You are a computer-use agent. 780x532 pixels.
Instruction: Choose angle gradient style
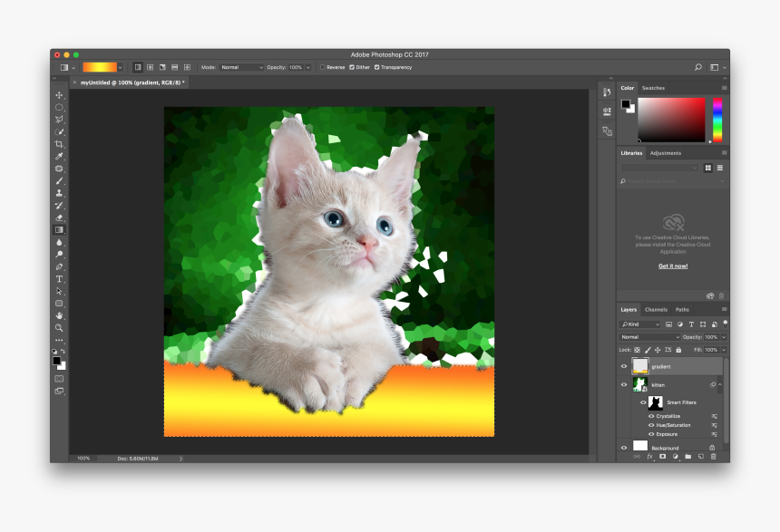[162, 67]
